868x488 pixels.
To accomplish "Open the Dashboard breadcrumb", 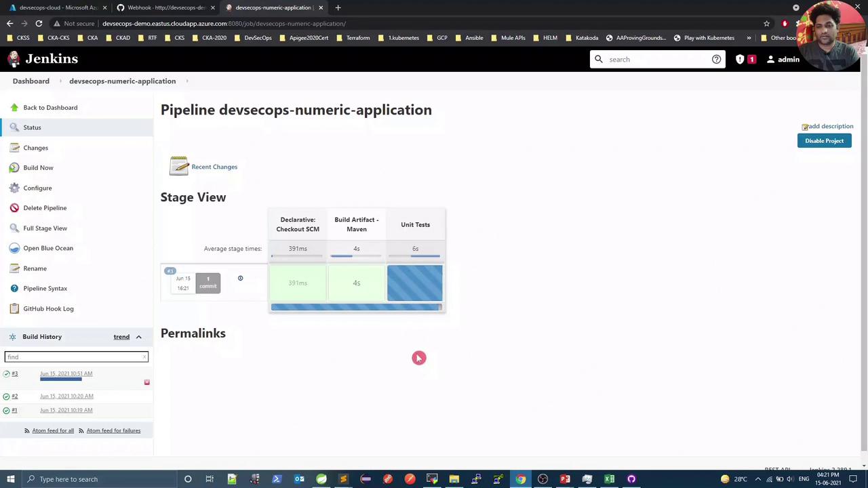I will point(31,81).
